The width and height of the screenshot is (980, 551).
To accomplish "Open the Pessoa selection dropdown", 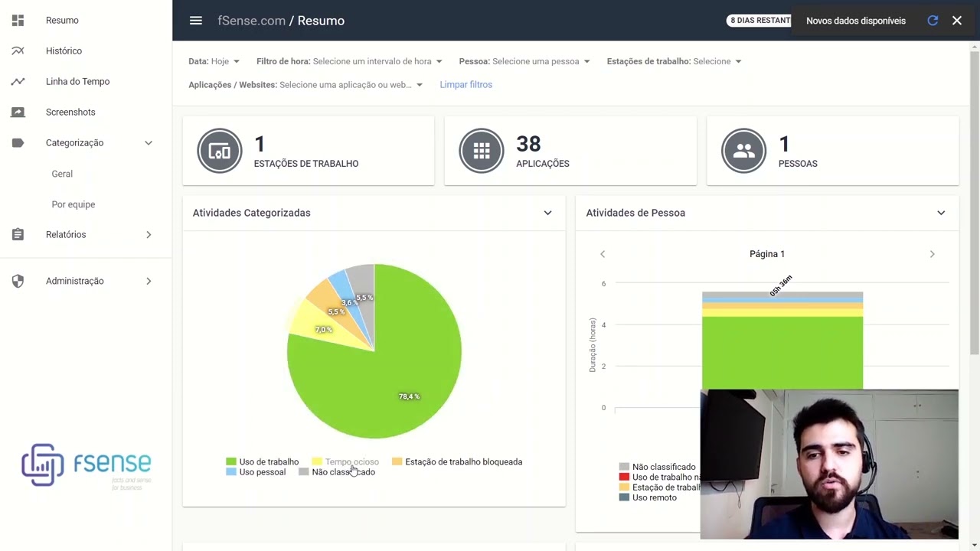I will click(x=524, y=61).
